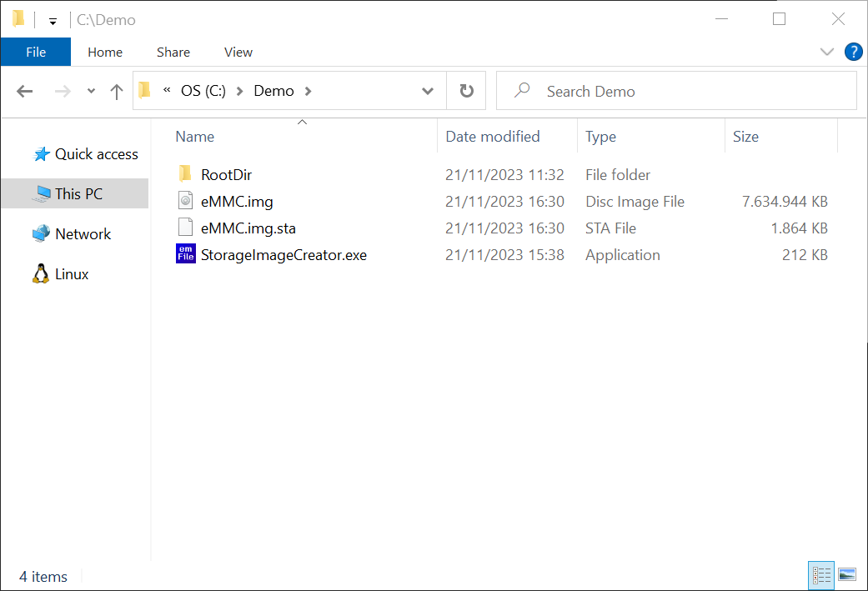
Task: Select the eMMC.img disc image icon
Action: 185,201
